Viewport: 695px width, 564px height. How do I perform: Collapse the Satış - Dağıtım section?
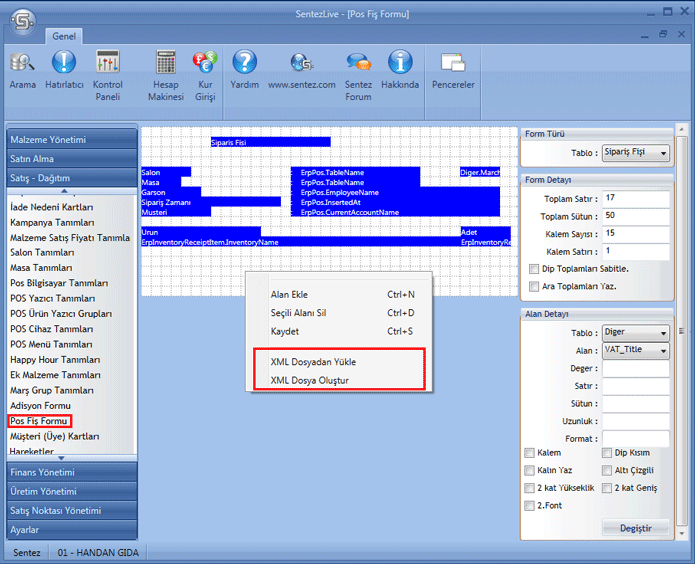pos(72,178)
